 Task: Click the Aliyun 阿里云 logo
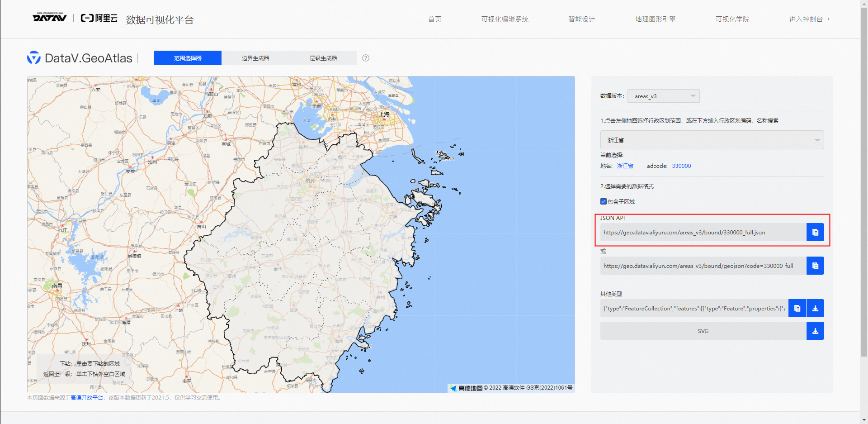pos(99,18)
